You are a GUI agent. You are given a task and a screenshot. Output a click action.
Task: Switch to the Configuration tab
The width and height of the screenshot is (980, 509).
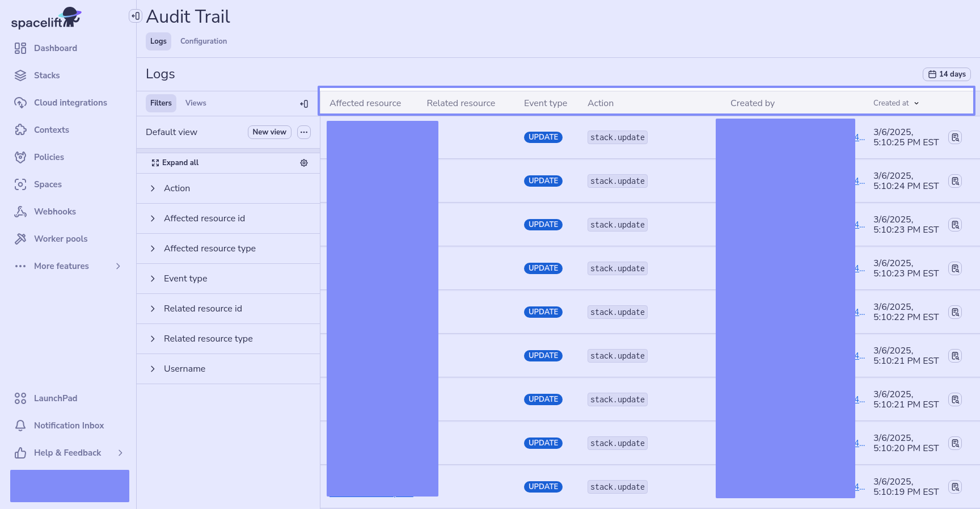click(x=204, y=41)
